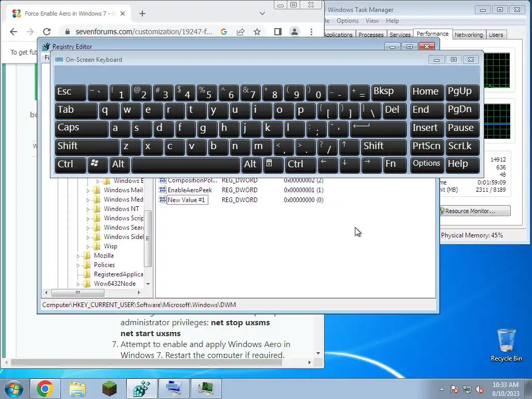Open the Options menu in Task Manager
The height and width of the screenshot is (399, 532).
[x=348, y=21]
